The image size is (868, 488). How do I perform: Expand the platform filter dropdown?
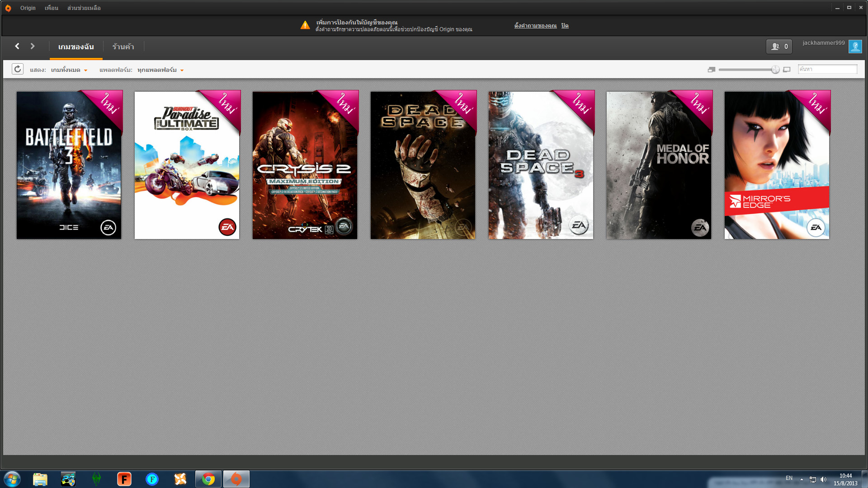pyautogui.click(x=160, y=70)
